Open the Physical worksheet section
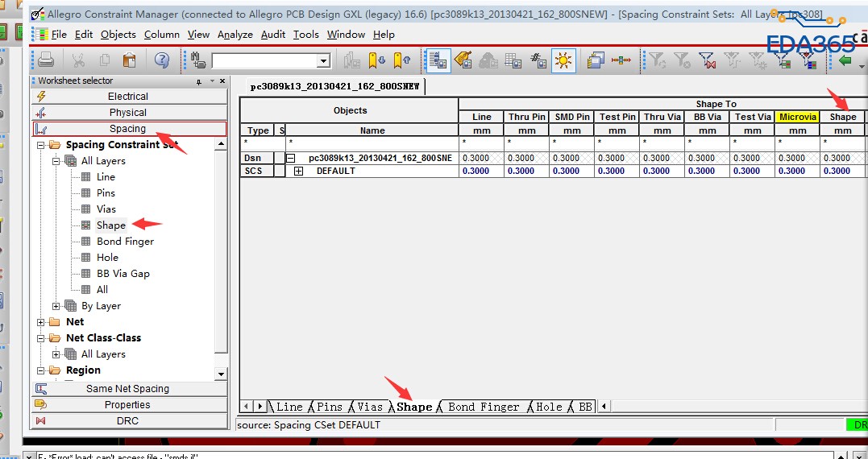The image size is (868, 459). click(x=130, y=112)
